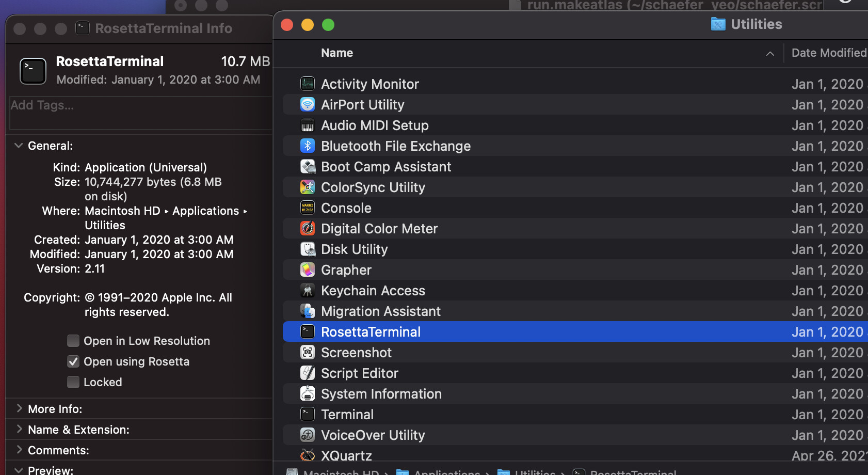This screenshot has width=868, height=475.
Task: Click the Bluetooth File Exchange icon
Action: pyautogui.click(x=308, y=146)
